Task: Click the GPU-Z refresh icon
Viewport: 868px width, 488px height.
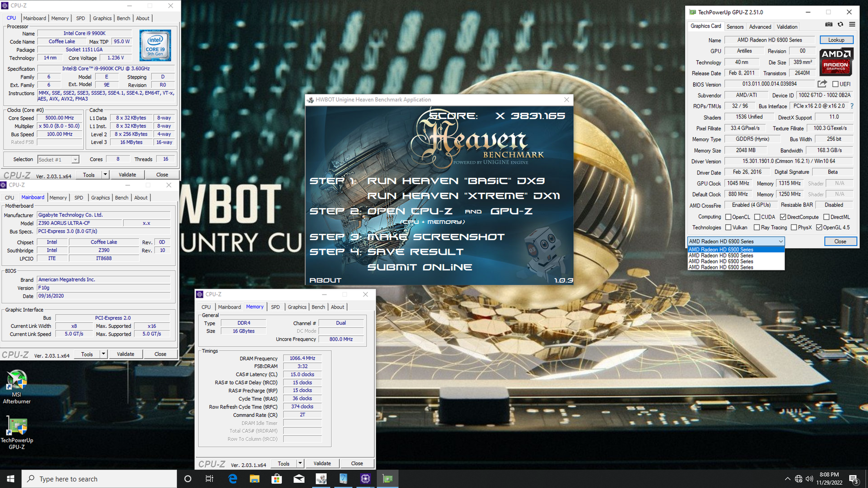Action: pyautogui.click(x=840, y=24)
